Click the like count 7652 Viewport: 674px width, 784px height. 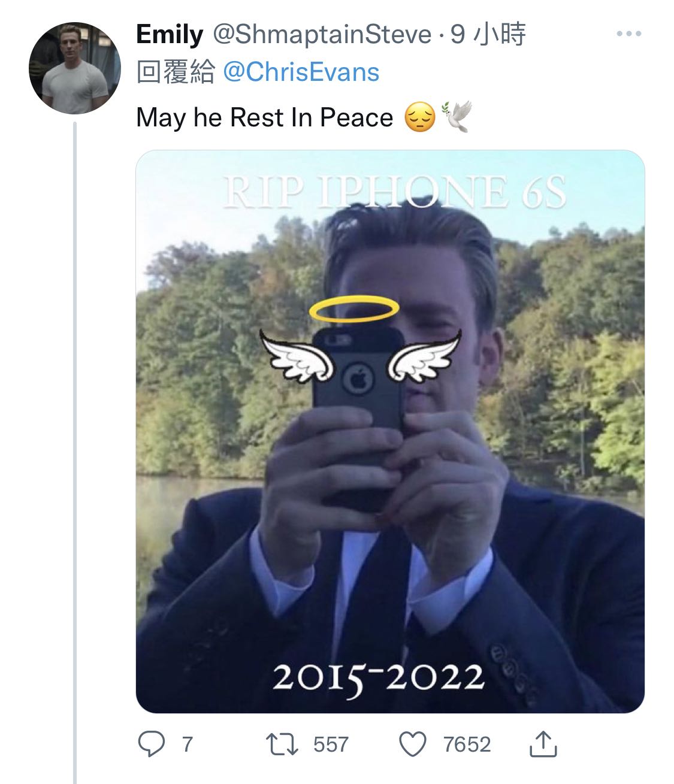click(x=467, y=744)
